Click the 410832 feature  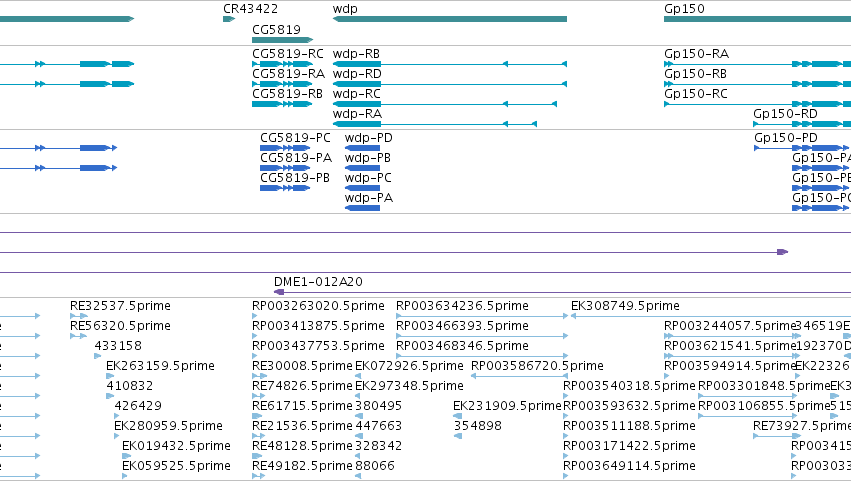[x=110, y=396]
